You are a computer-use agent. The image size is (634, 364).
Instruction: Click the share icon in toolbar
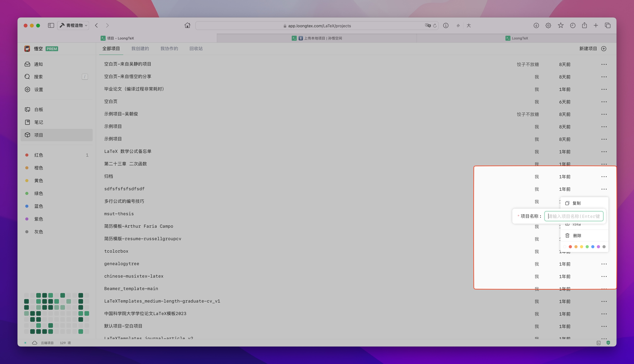coord(584,26)
